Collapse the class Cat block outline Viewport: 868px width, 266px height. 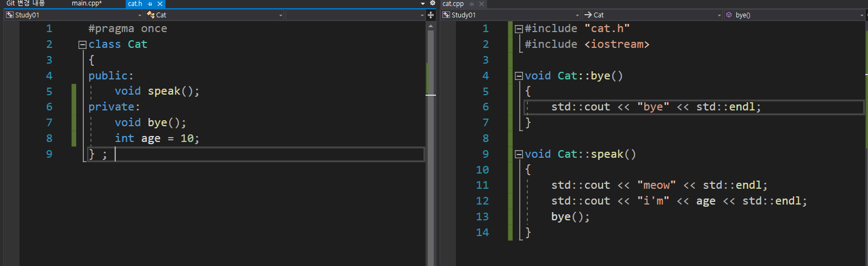[82, 45]
